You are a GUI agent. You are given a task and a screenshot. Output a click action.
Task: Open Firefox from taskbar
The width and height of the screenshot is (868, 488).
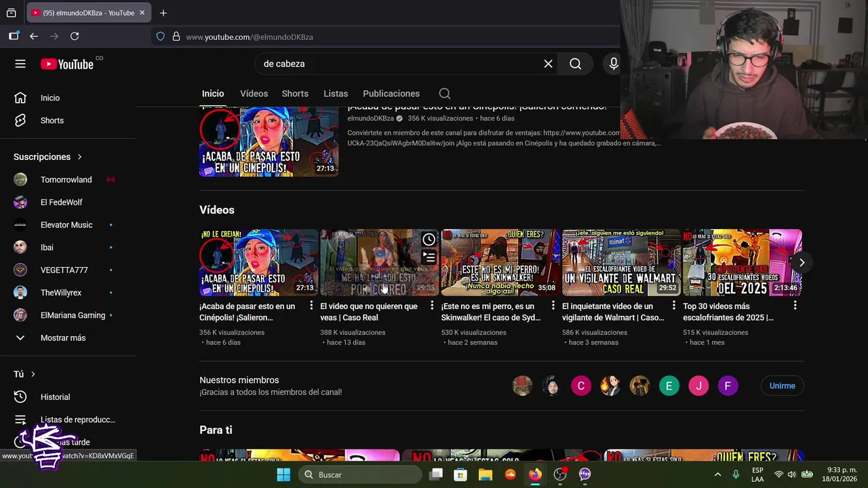(x=535, y=474)
